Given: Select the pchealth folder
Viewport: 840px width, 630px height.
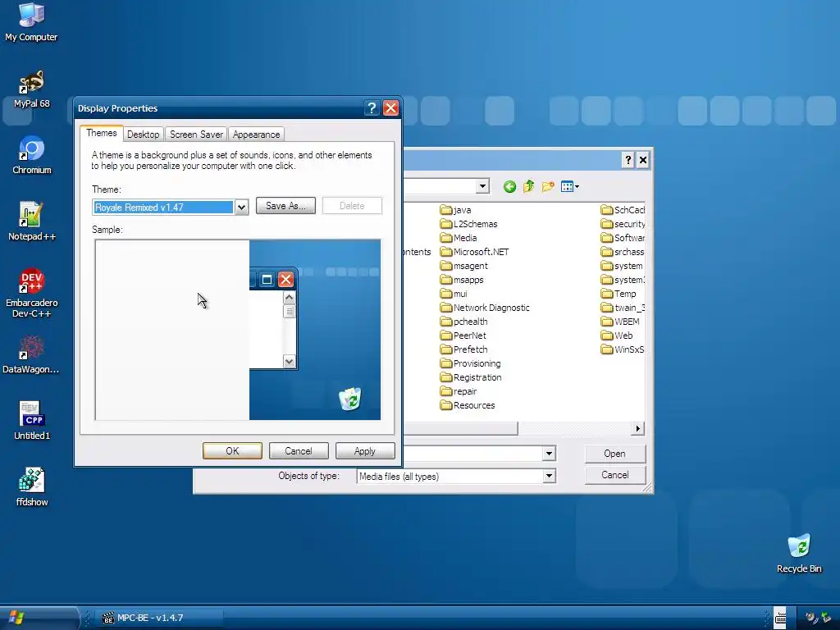Looking at the screenshot, I should point(464,322).
